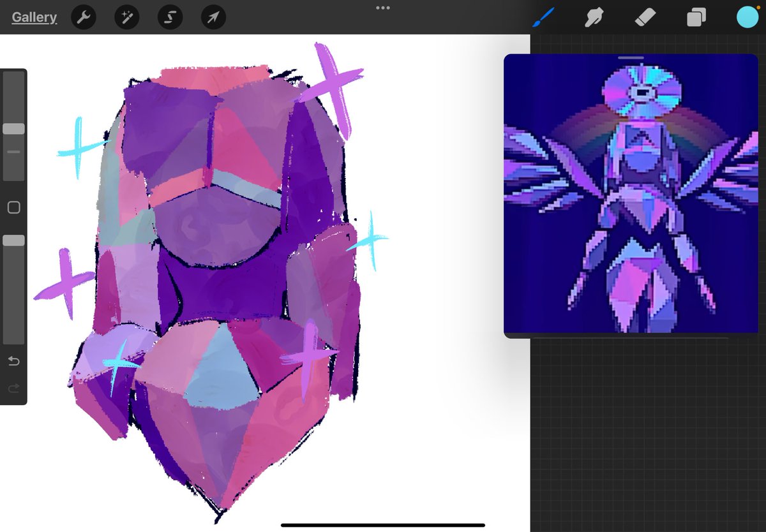Open the Actions wrench menu
The width and height of the screenshot is (766, 532).
click(84, 17)
